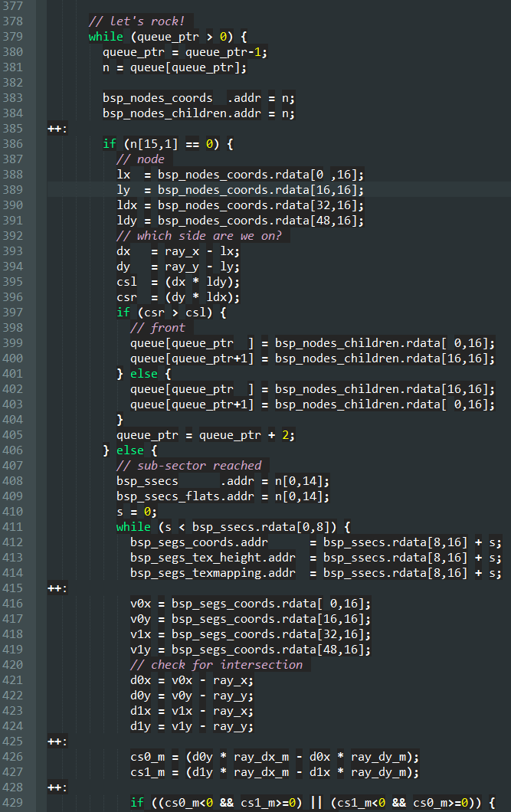Image resolution: width=511 pixels, height=812 pixels.
Task: Click the line "d1x = v1x - ray_x;"
Action: tap(192, 711)
